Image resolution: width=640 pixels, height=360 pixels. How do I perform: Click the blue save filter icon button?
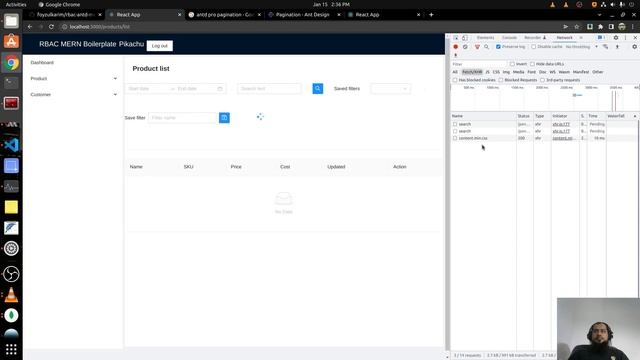[224, 118]
